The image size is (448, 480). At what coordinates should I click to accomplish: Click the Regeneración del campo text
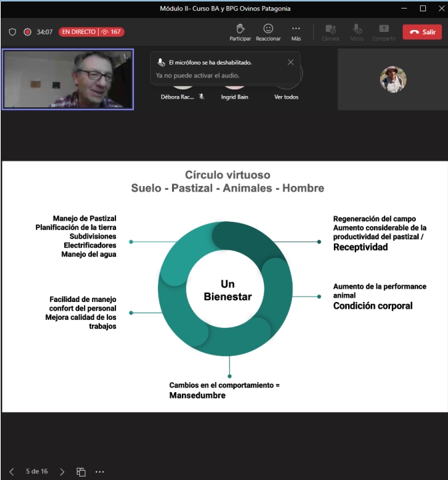(x=375, y=219)
